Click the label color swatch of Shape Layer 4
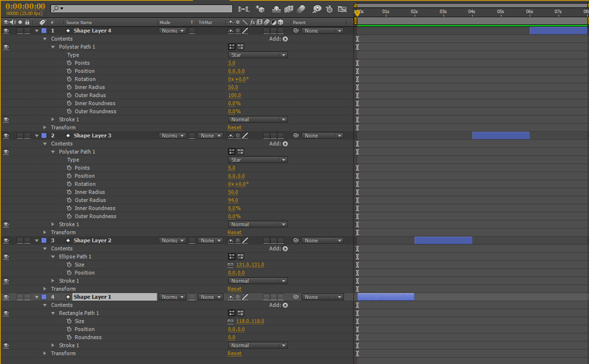The height and width of the screenshot is (364, 589). coord(44,31)
